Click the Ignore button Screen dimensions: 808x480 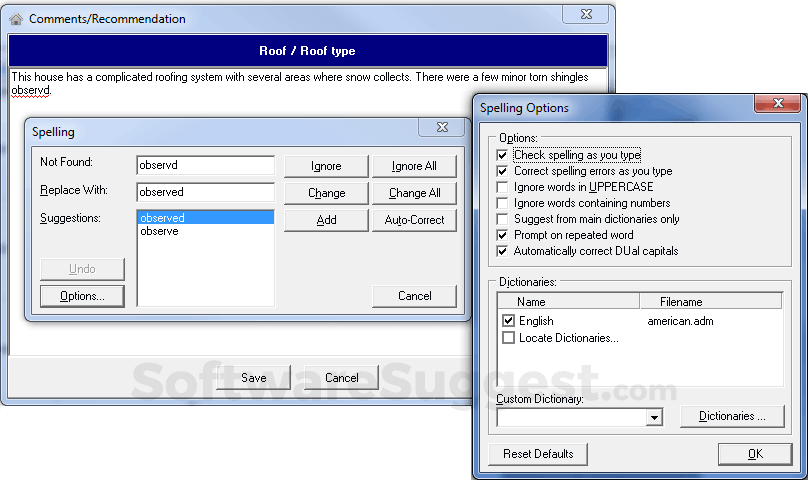326,166
